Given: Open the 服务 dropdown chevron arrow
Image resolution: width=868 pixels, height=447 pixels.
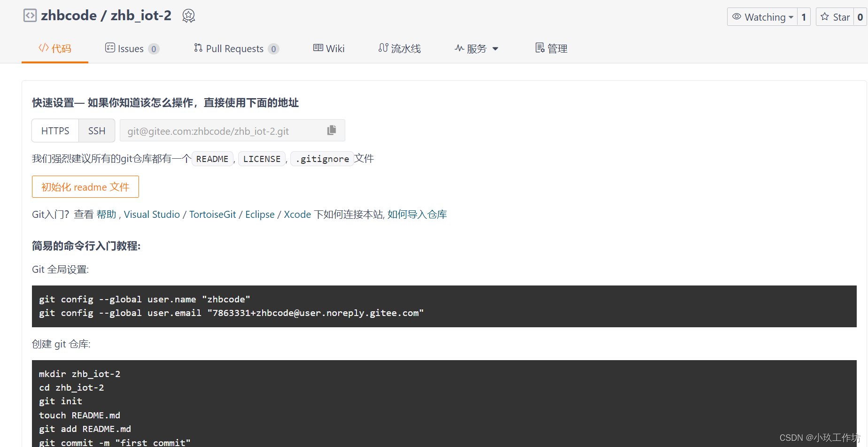Looking at the screenshot, I should pyautogui.click(x=496, y=48).
